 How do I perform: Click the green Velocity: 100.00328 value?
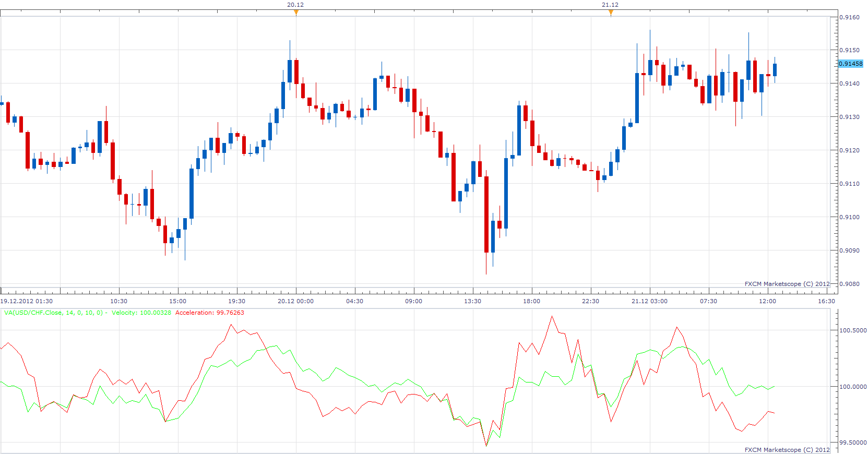tap(141, 313)
